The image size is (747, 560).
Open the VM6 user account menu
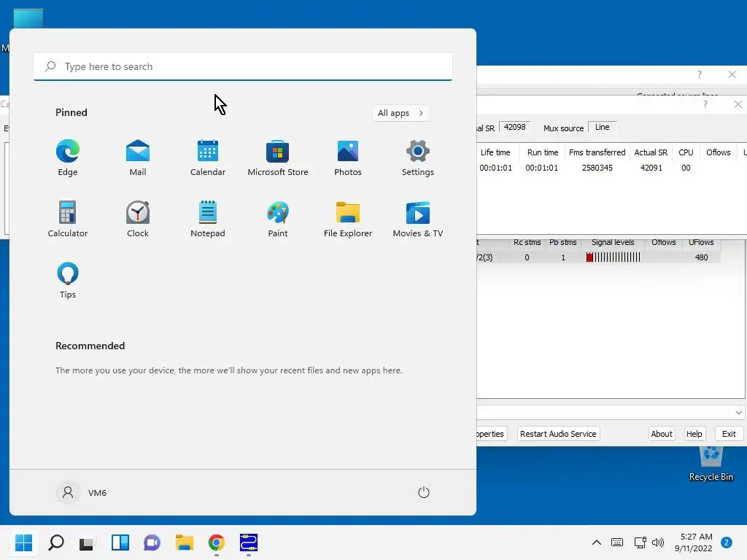click(82, 492)
